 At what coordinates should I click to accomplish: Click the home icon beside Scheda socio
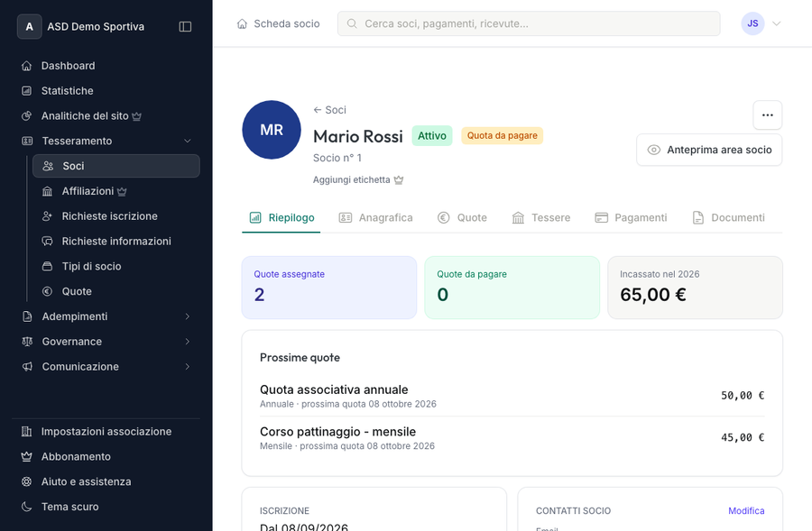(242, 23)
